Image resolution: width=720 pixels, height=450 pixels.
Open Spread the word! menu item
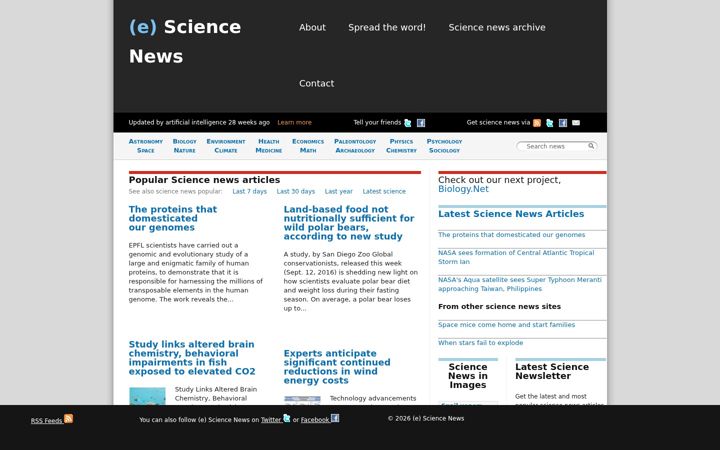(387, 28)
